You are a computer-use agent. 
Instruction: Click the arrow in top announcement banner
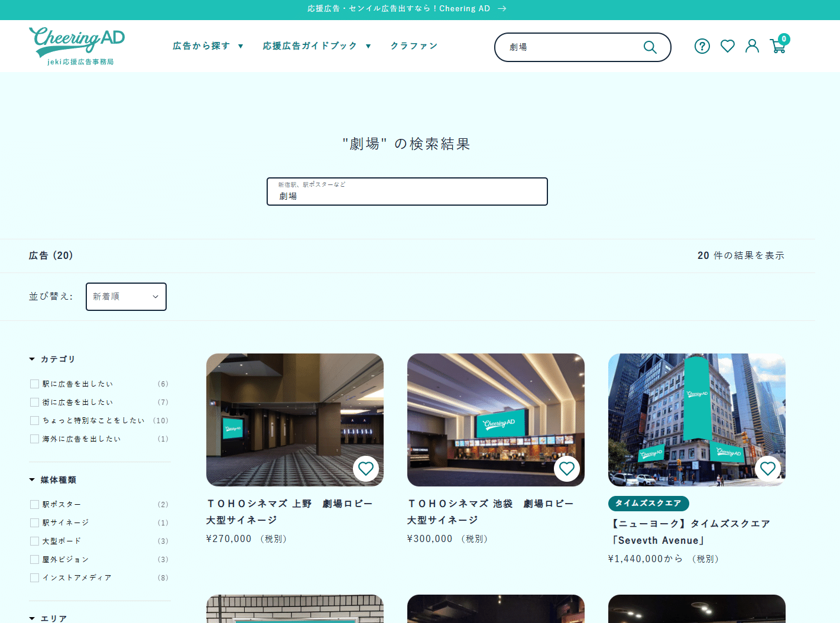click(x=502, y=9)
